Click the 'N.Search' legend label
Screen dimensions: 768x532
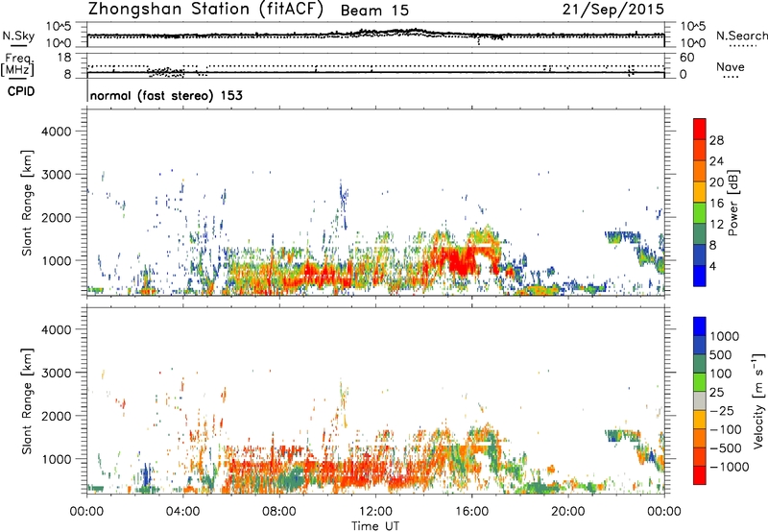point(741,36)
